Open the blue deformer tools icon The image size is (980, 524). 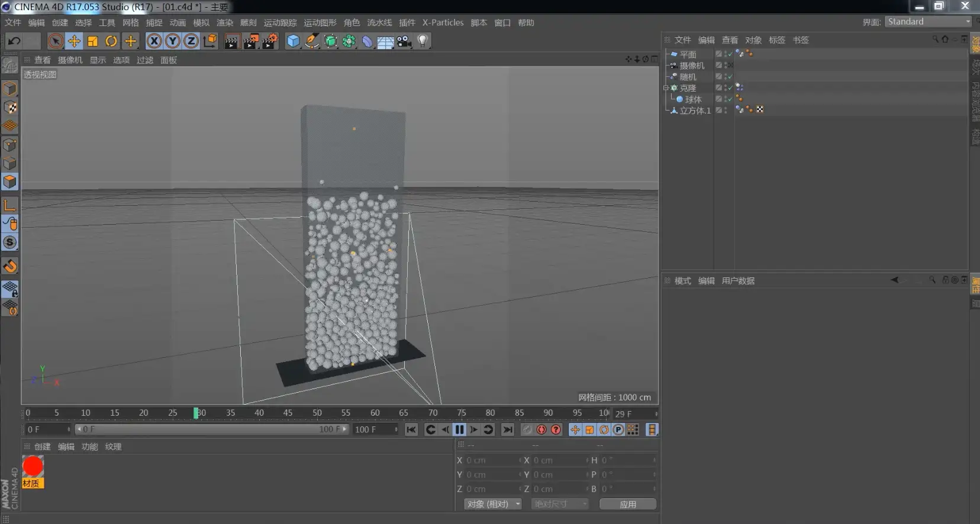(x=367, y=41)
